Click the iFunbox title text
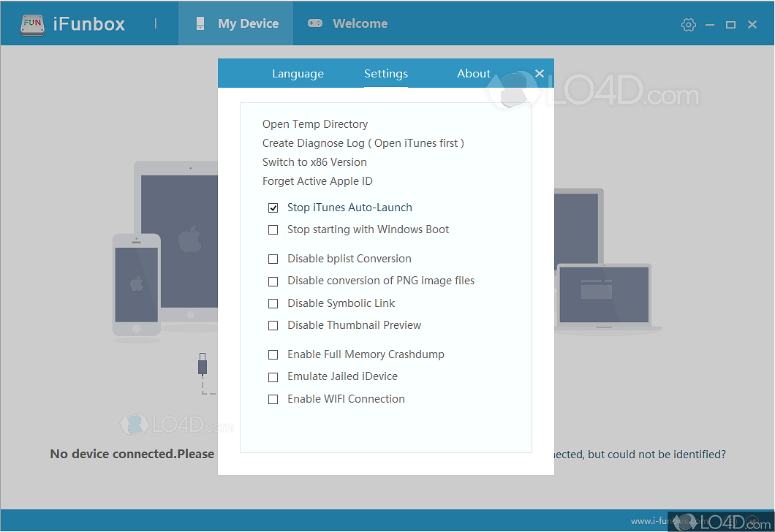Viewport: 775px width, 532px height. click(89, 24)
